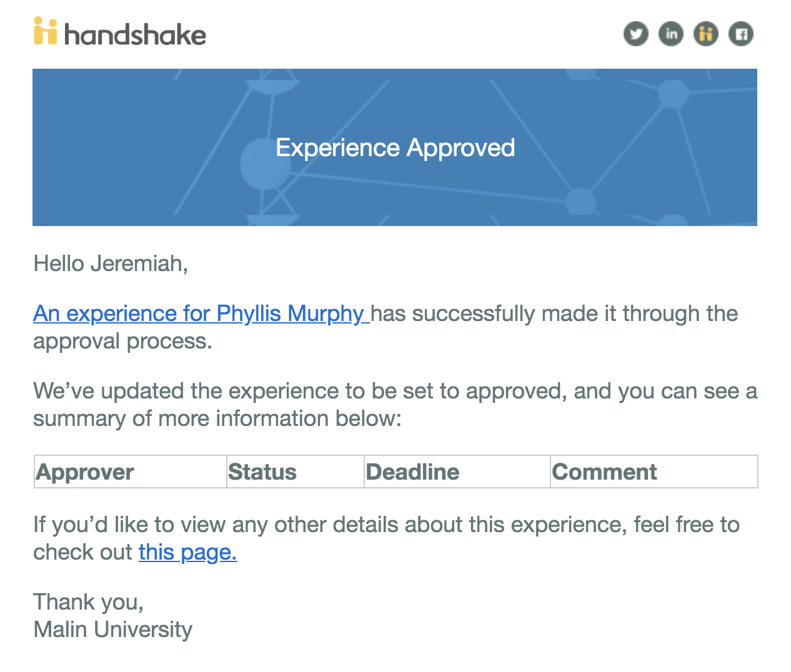The image size is (791, 672).
Task: Click the Handshake logo
Action: coord(120,32)
